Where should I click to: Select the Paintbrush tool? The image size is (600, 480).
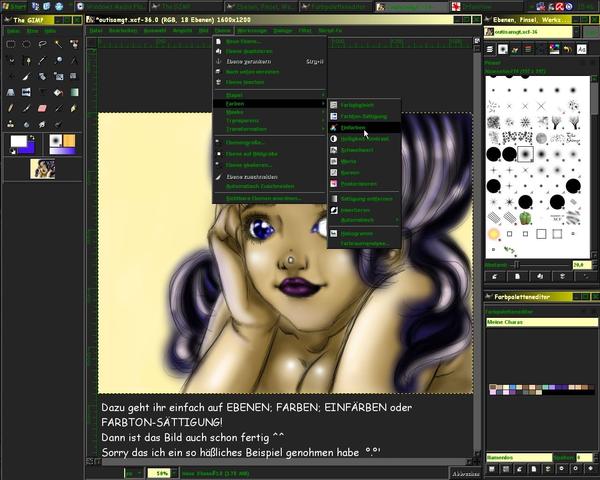26,108
